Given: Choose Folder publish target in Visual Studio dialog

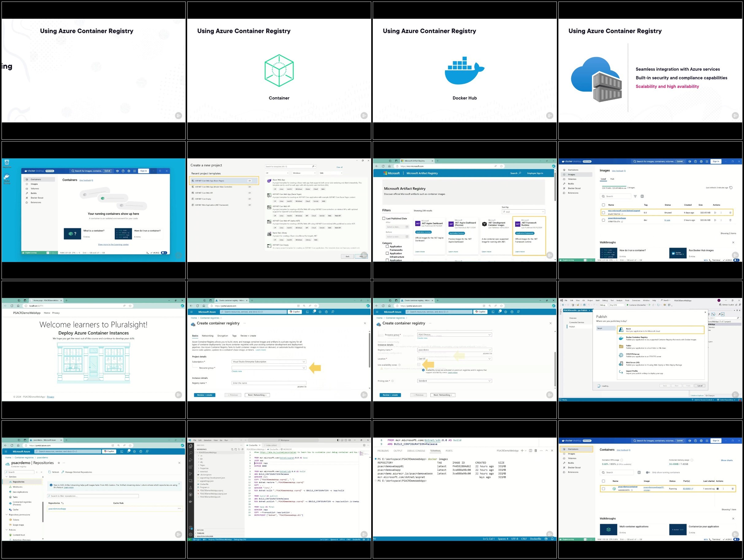Looking at the screenshot, I should pyautogui.click(x=661, y=347).
